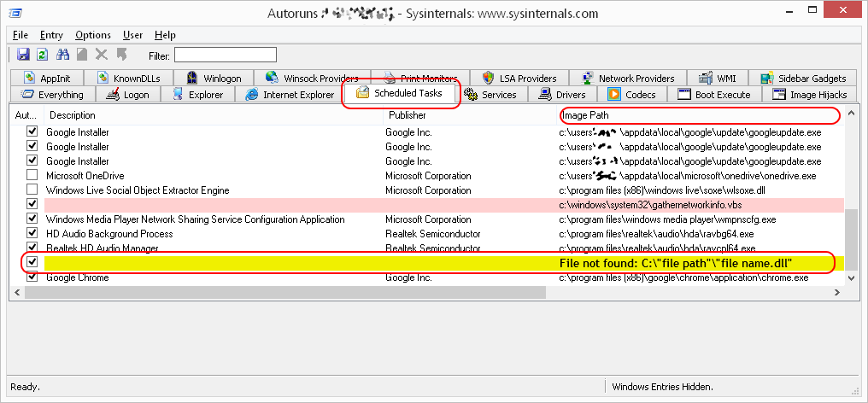Viewport: 868px width, 403px height.
Task: Select the Google Chrome chrome.exe image path
Action: [x=683, y=277]
